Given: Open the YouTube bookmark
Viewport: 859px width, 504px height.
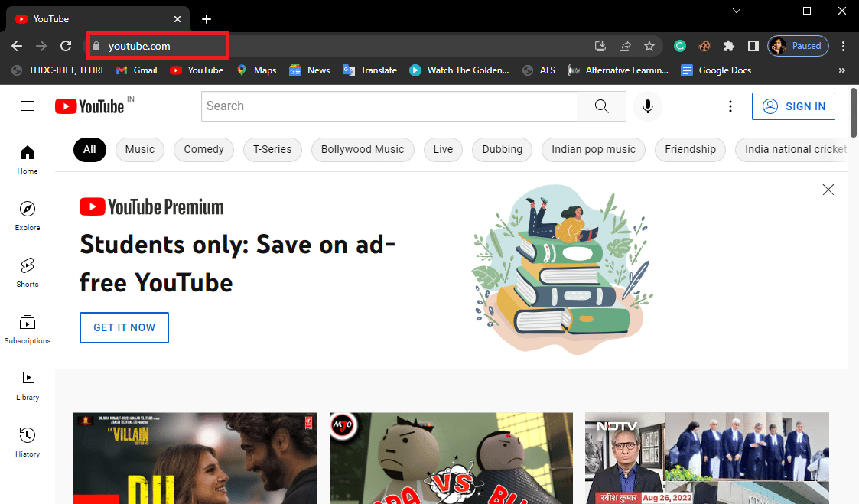Looking at the screenshot, I should pyautogui.click(x=197, y=70).
